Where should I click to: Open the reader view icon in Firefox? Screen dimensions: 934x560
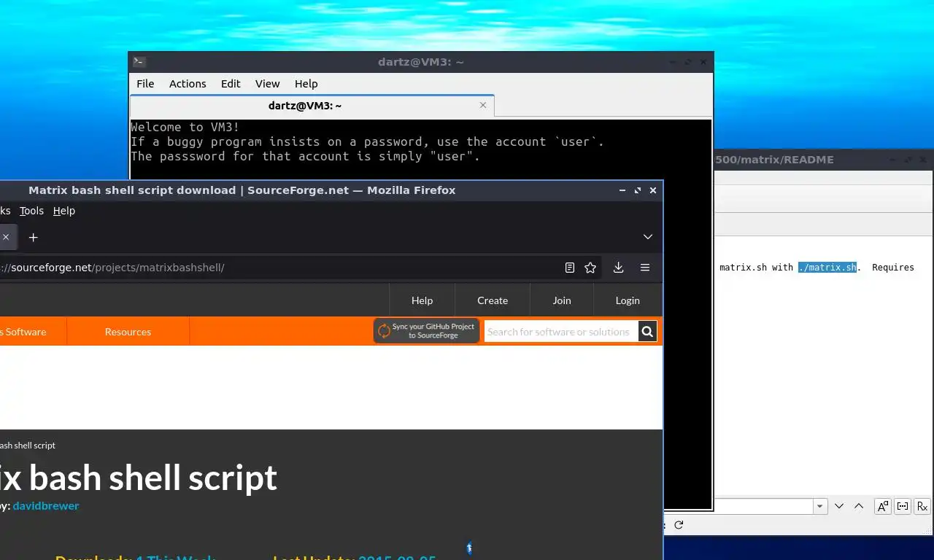pos(570,268)
